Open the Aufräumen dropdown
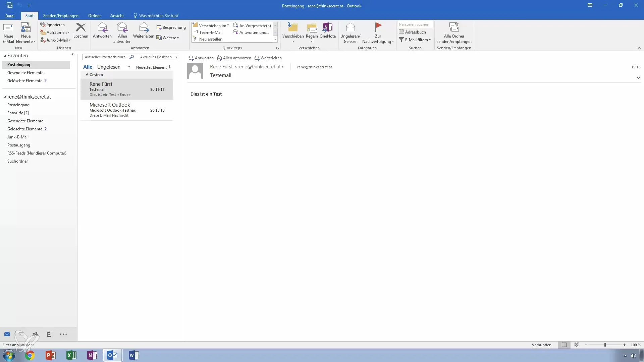This screenshot has width=644, height=362. tap(55, 33)
